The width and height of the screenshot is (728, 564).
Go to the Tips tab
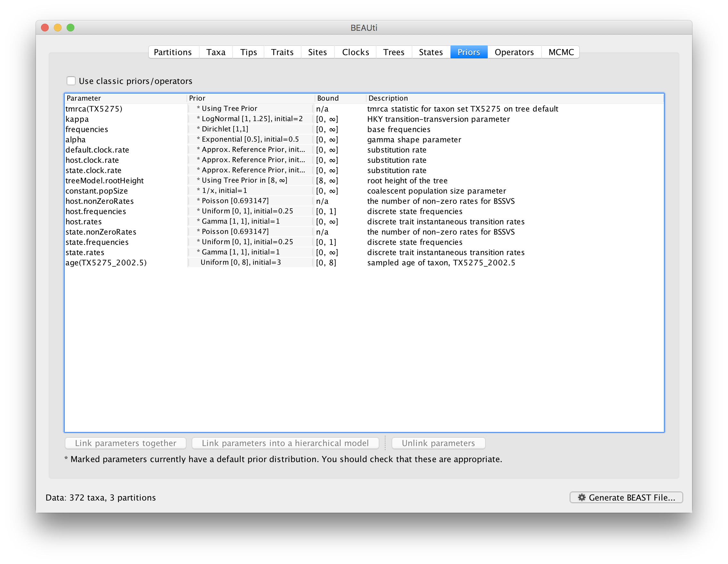248,52
